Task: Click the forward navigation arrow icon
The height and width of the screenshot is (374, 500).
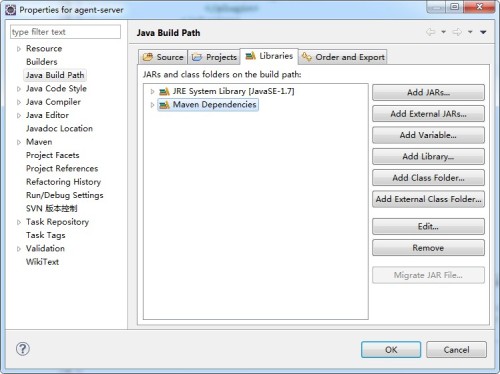Action: (457, 32)
